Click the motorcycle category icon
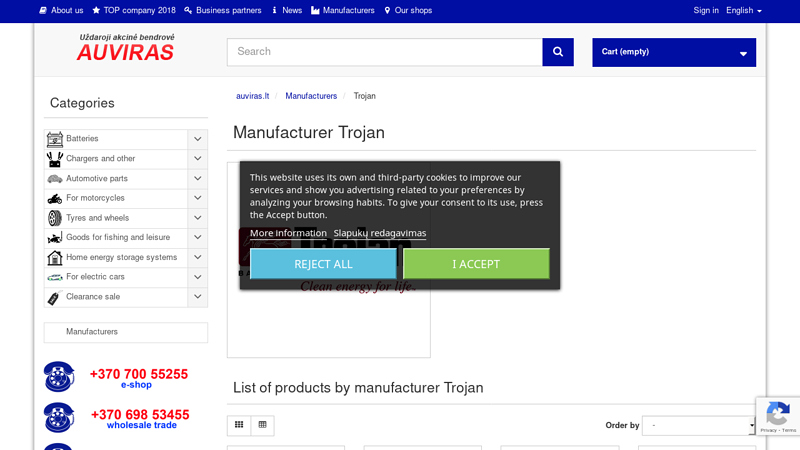The width and height of the screenshot is (800, 450). [x=55, y=198]
